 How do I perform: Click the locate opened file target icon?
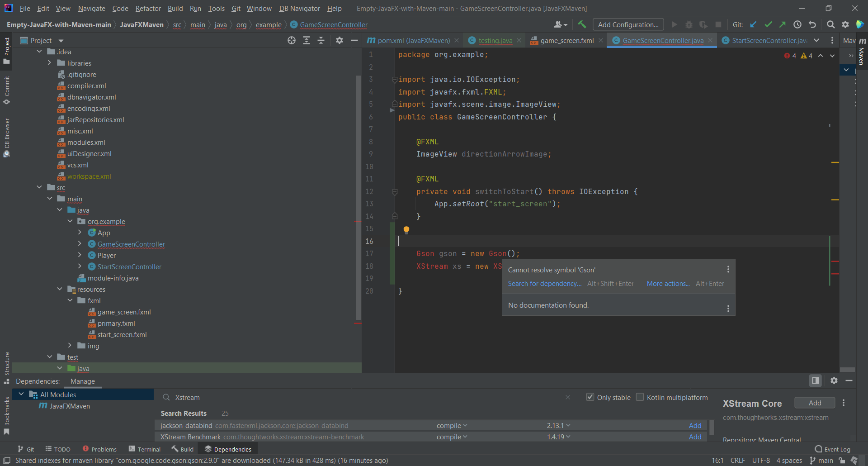click(x=292, y=40)
